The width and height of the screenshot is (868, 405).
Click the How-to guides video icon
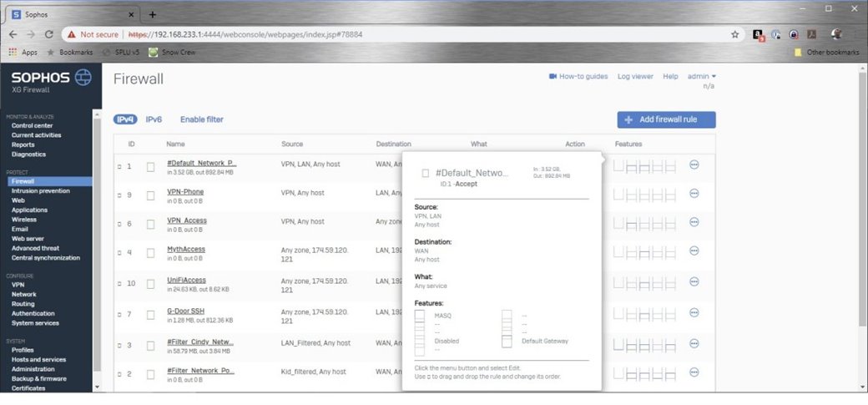[x=553, y=77]
